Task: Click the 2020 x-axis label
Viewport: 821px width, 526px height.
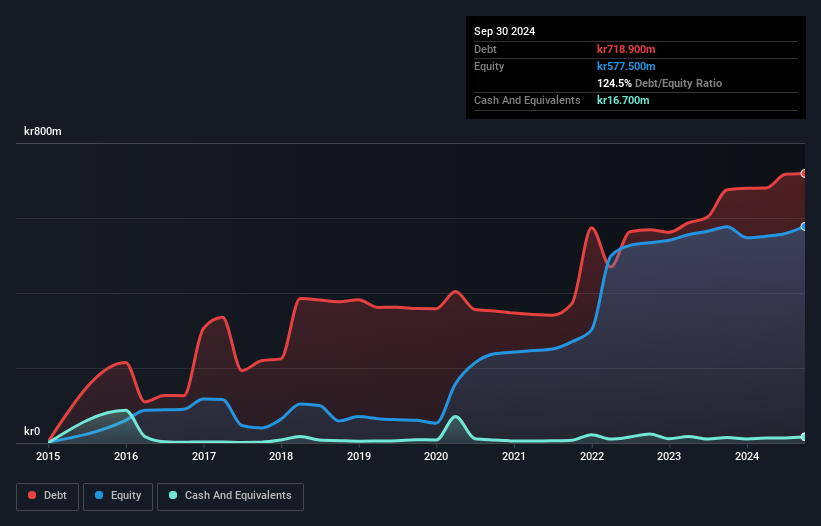Action: [436, 456]
